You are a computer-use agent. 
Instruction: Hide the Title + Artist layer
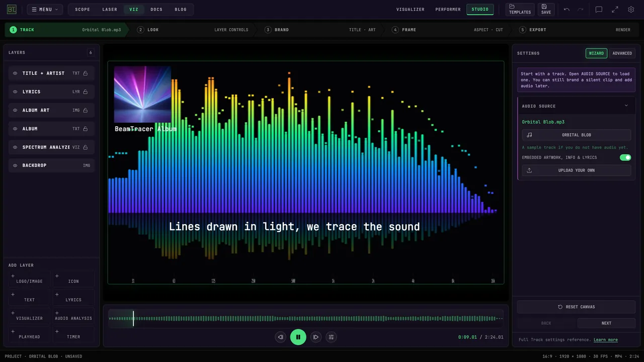click(x=15, y=73)
